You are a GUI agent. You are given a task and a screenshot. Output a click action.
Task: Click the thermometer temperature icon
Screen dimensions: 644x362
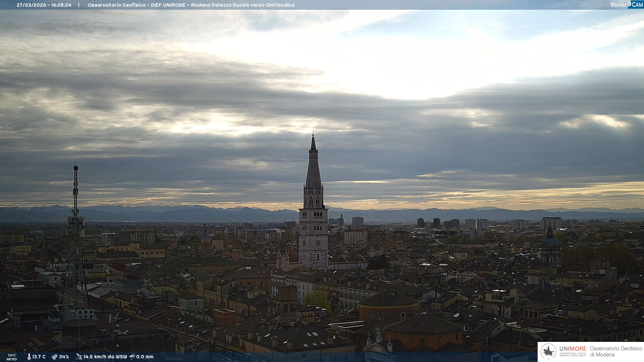click(29, 357)
